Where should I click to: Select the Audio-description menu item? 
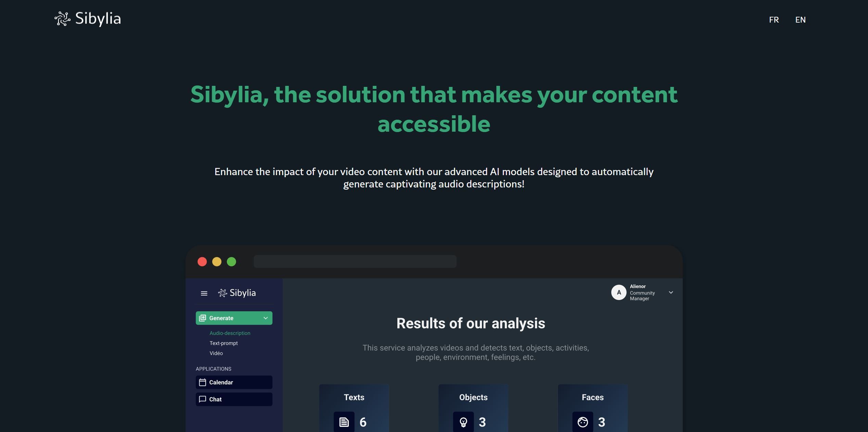[x=229, y=333]
